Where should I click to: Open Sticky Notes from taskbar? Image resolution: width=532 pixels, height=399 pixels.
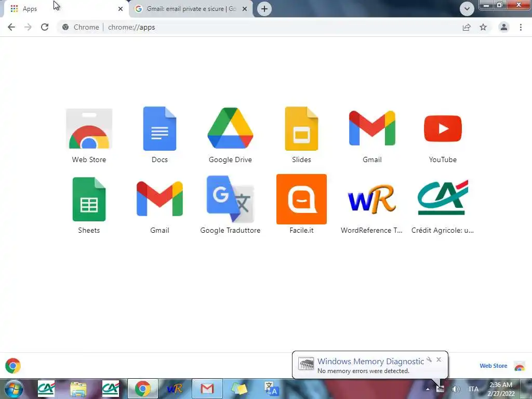[x=239, y=389]
